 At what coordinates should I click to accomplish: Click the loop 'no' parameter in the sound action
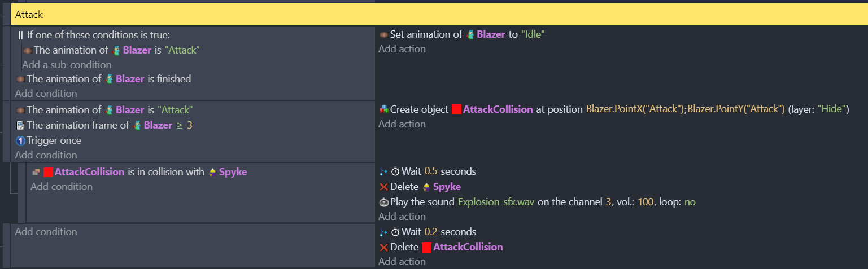[690, 202]
